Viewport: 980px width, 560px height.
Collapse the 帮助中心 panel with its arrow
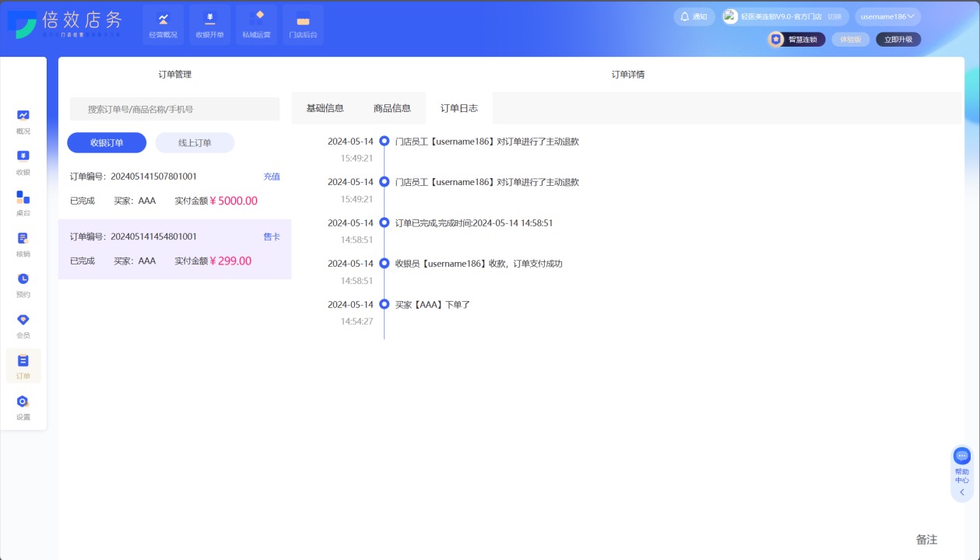(962, 492)
